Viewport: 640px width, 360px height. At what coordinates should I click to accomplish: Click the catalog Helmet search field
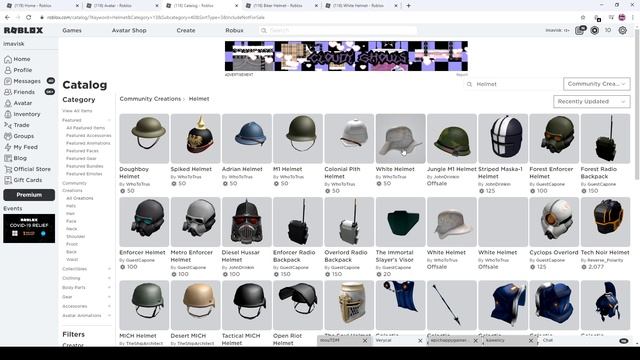[x=513, y=84]
